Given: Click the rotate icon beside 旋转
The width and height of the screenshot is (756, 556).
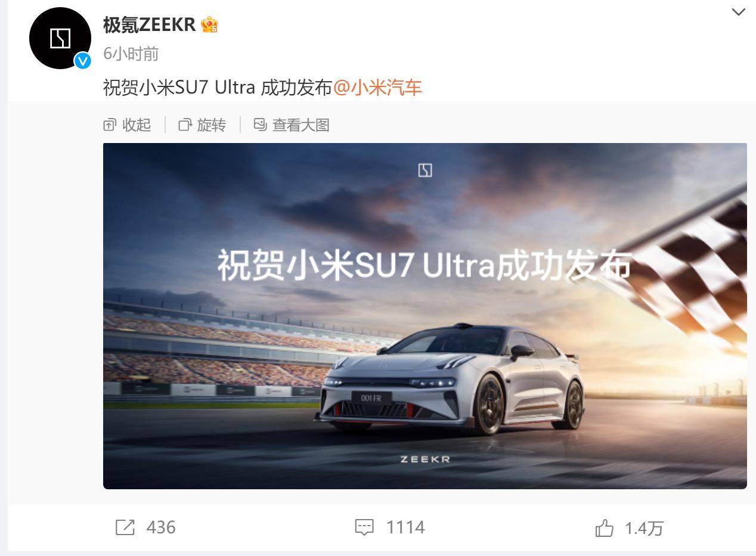Looking at the screenshot, I should pos(185,125).
